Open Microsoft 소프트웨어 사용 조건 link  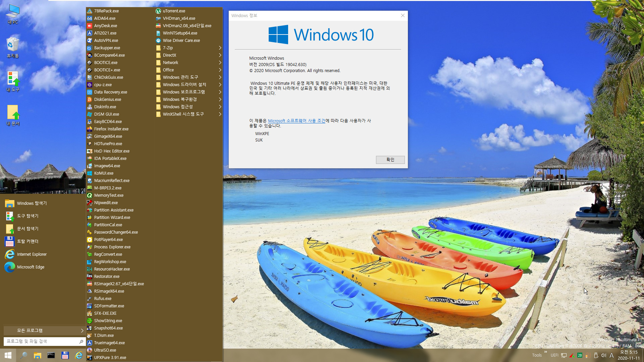click(297, 121)
